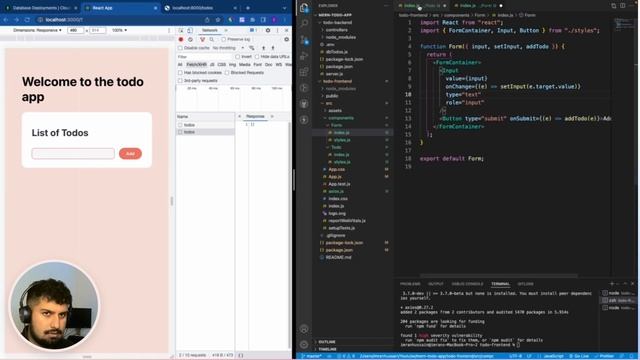640x360 pixels.
Task: Open the Explorer view in VS Code activity bar
Action: point(304,8)
